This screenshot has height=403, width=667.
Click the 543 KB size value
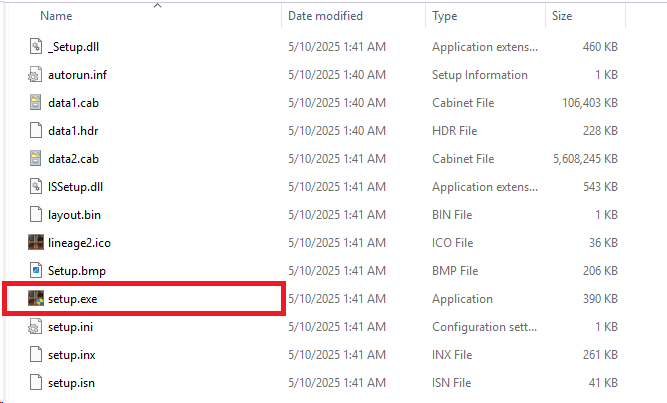600,187
